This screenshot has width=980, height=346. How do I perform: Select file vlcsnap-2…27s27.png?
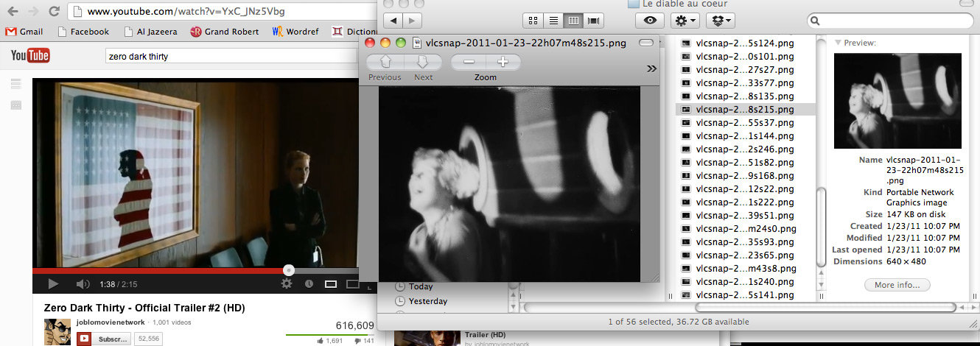[x=746, y=69]
